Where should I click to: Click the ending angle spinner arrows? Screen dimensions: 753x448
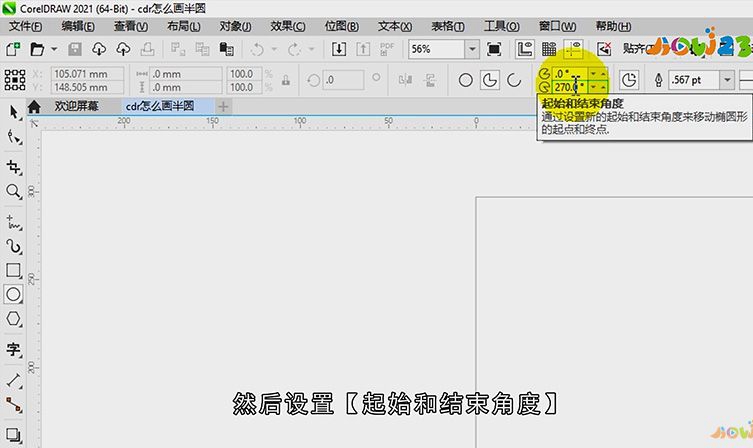point(598,87)
